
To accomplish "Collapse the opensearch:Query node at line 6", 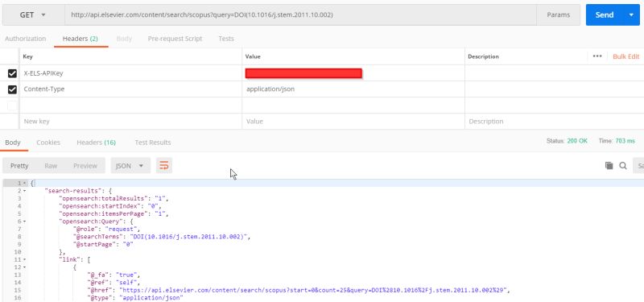I will (x=25, y=221).
